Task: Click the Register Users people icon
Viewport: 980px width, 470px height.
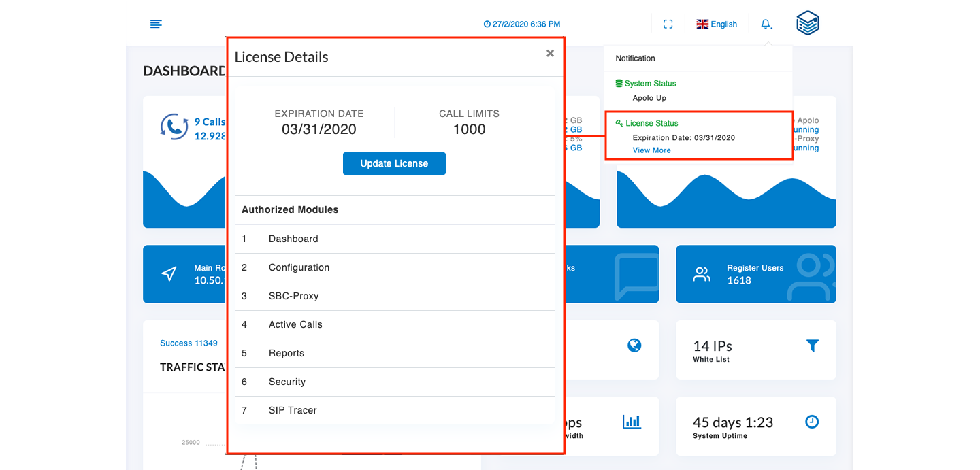Action: click(x=701, y=274)
